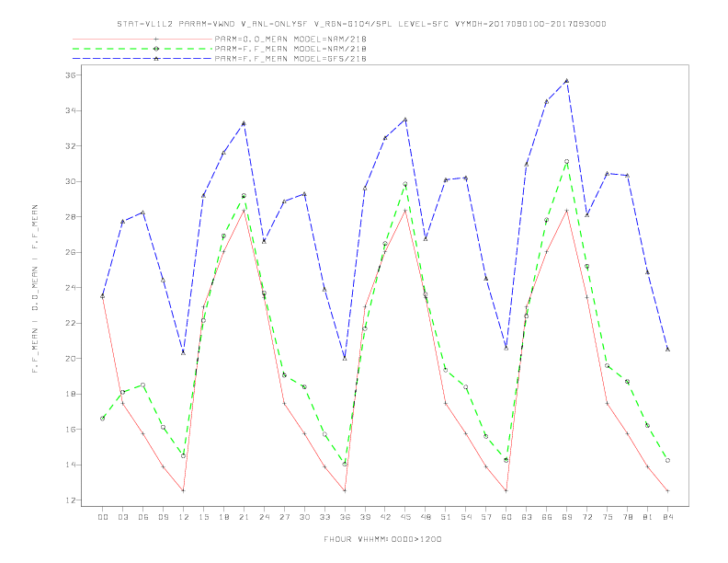Click x-axis tick label 51
Image resolution: width=728 pixels, height=563 pixels.
coord(446,517)
